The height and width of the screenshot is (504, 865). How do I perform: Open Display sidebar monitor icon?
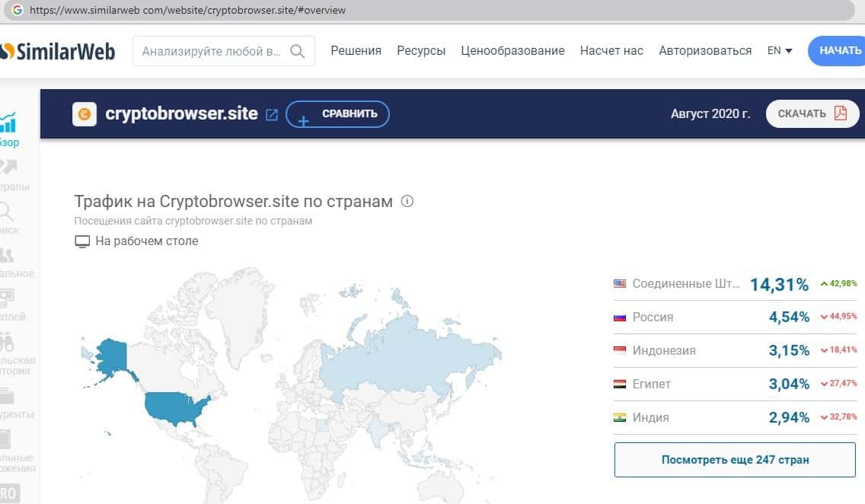point(7,298)
